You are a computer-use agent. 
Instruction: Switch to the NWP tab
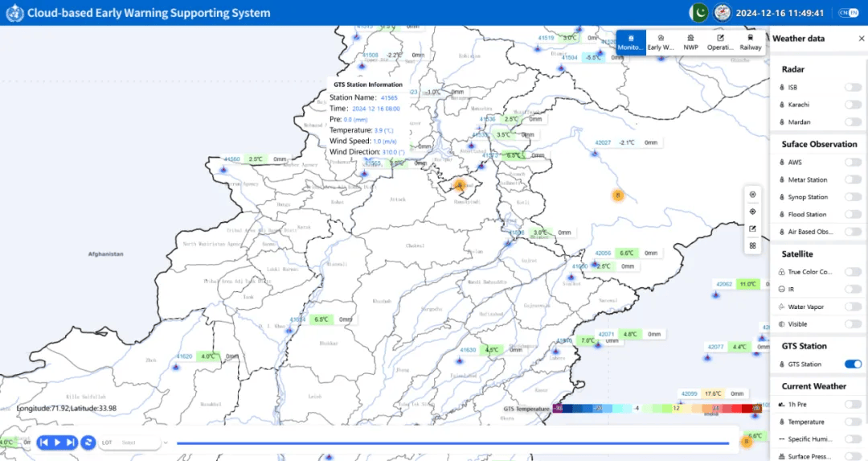(690, 43)
